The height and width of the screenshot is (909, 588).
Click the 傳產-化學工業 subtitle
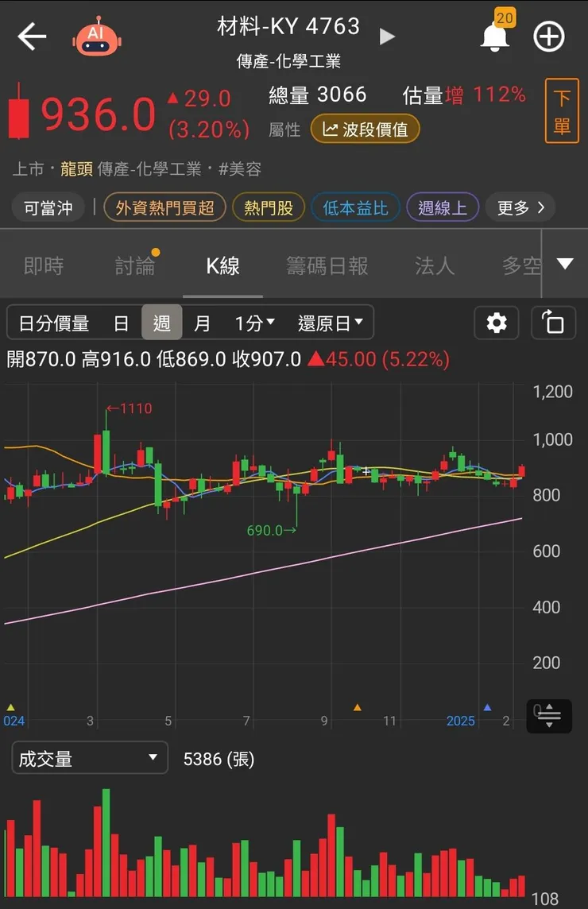(288, 61)
